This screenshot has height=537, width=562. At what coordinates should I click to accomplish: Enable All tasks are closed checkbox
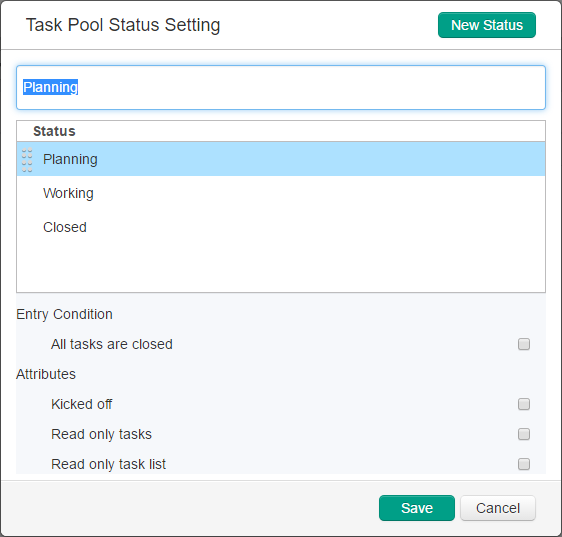pyautogui.click(x=524, y=344)
